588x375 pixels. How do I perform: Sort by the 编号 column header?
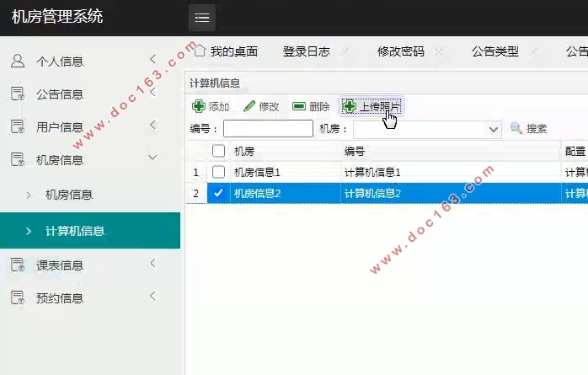pos(451,151)
